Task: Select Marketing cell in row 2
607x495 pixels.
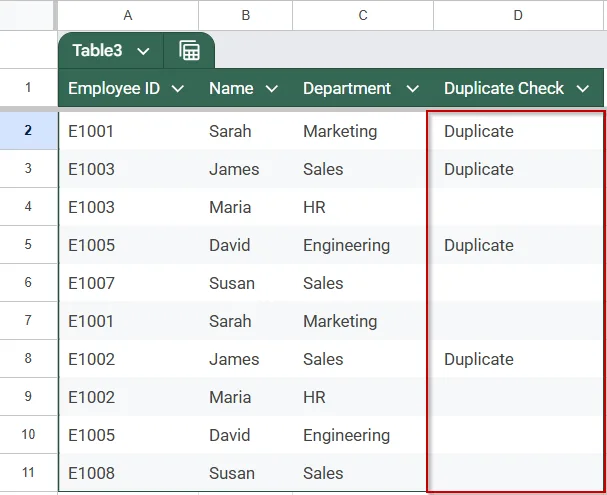Action: (x=363, y=131)
